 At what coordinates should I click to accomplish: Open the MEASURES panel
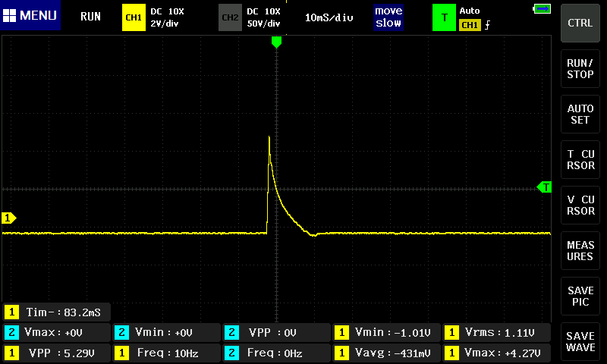(580, 251)
